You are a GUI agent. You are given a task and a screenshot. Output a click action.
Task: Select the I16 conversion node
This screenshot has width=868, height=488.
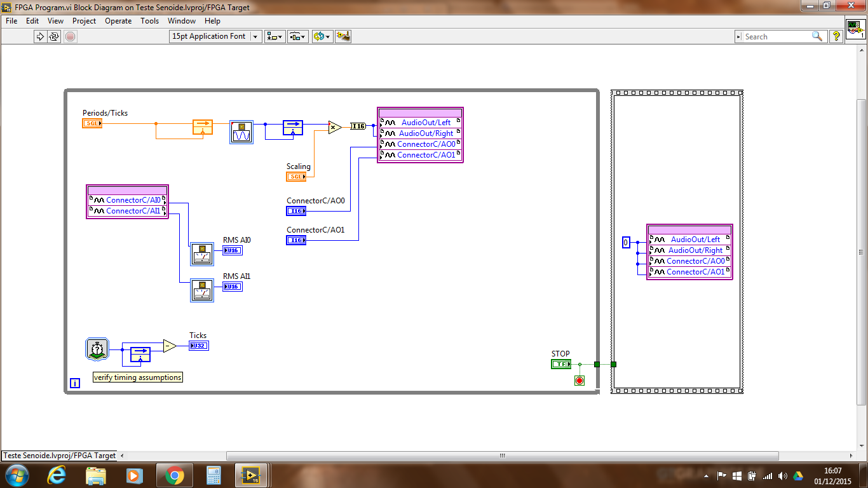point(358,126)
